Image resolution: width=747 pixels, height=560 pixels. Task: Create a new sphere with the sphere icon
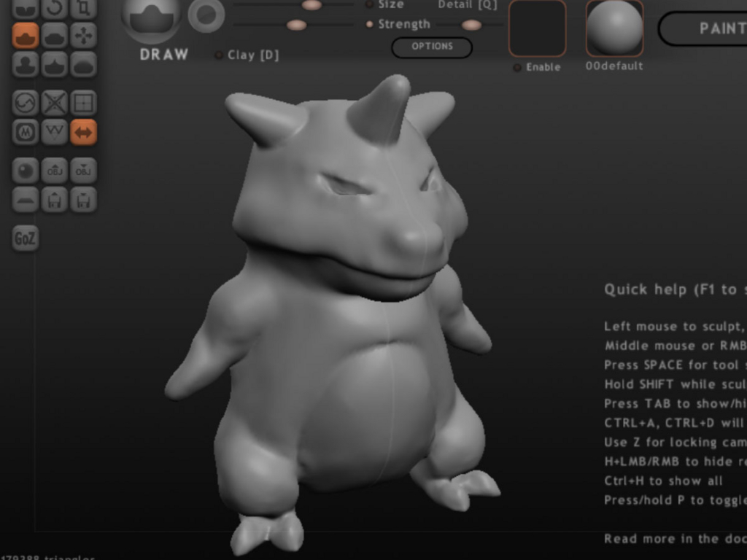pyautogui.click(x=26, y=171)
